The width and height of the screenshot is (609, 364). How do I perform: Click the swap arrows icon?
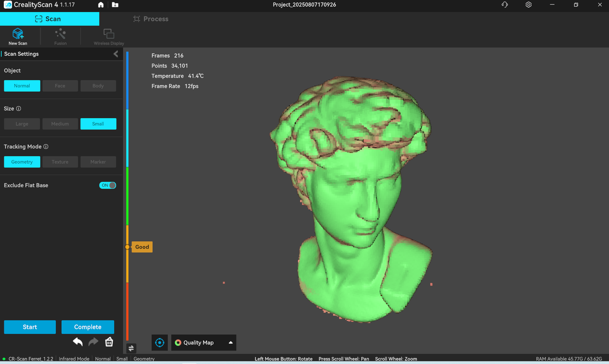[131, 348]
